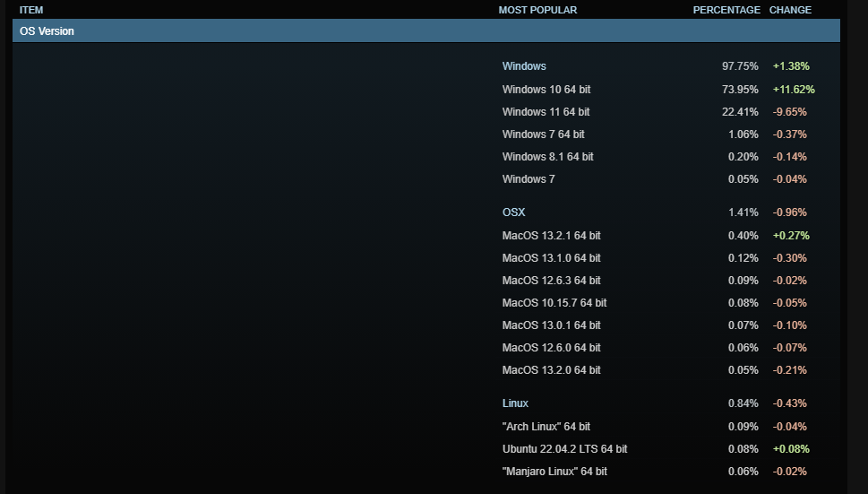Click the +1.38% change for Windows
The image size is (868, 494).
[x=791, y=66]
